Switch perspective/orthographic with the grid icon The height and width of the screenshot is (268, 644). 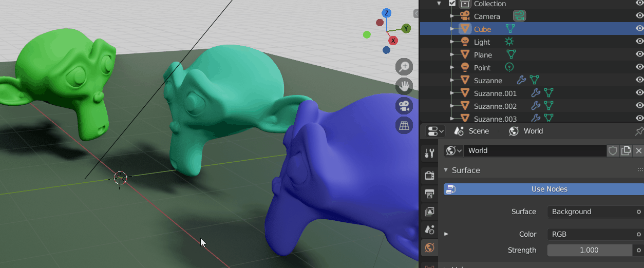[x=404, y=125]
